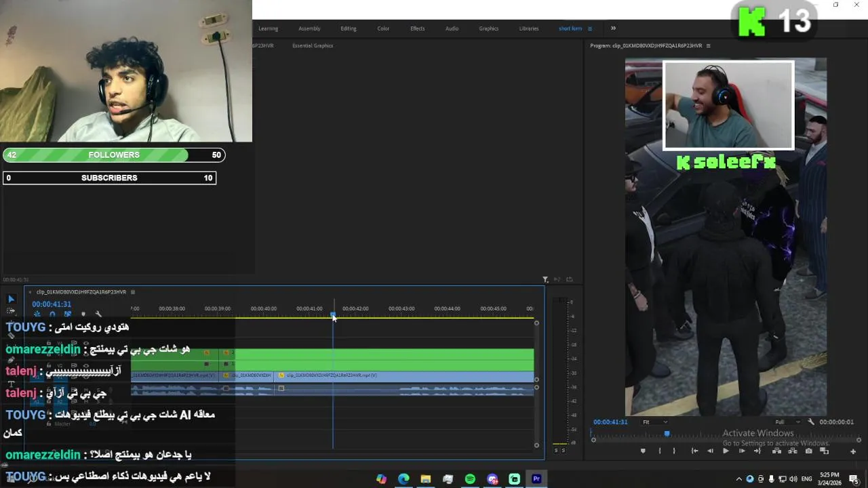The image size is (868, 488).
Task: Click the Program monitor playhead marker
Action: click(x=667, y=434)
